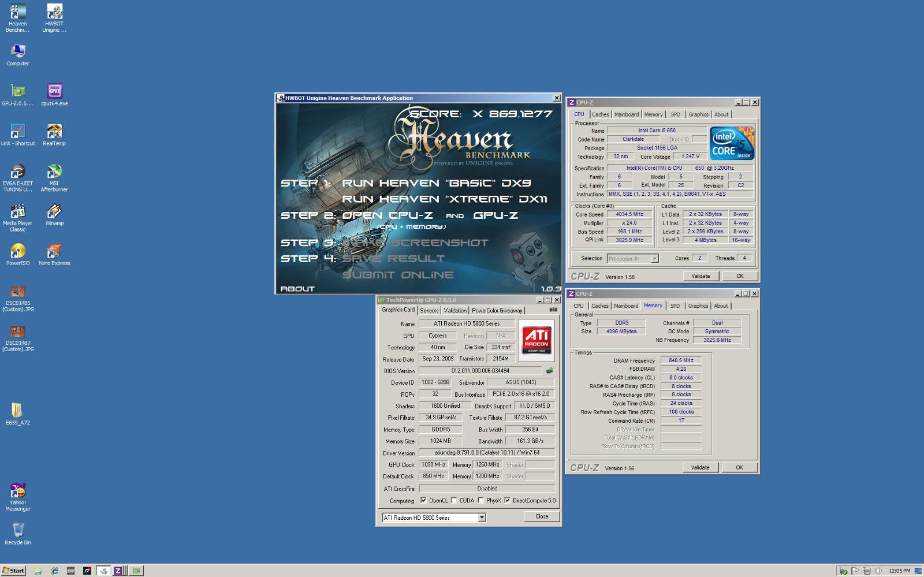Click OK in the lower CPU-Z window
The width and height of the screenshot is (924, 577).
coord(739,467)
